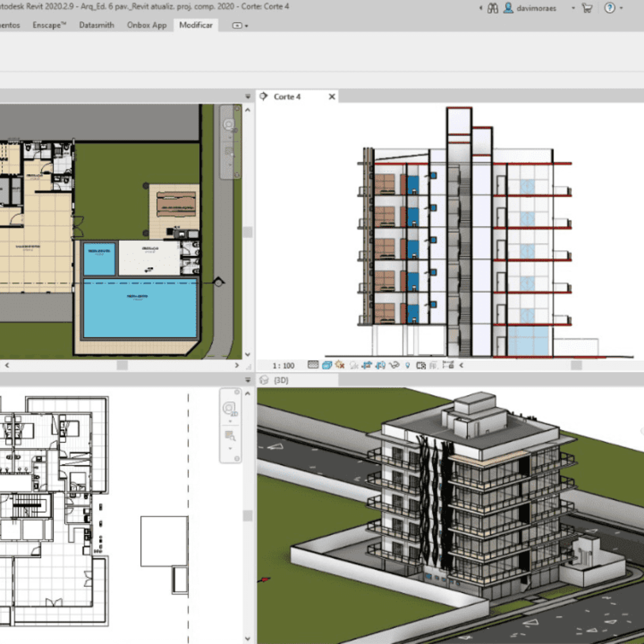Toggle Reveal Hidden Elements lightbulb icon
The width and height of the screenshot is (644, 644).
[x=407, y=365]
